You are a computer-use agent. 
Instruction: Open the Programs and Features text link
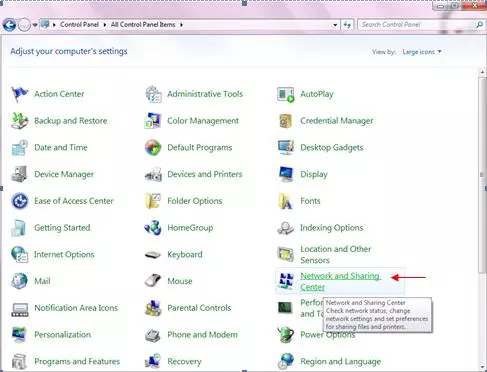tap(77, 361)
